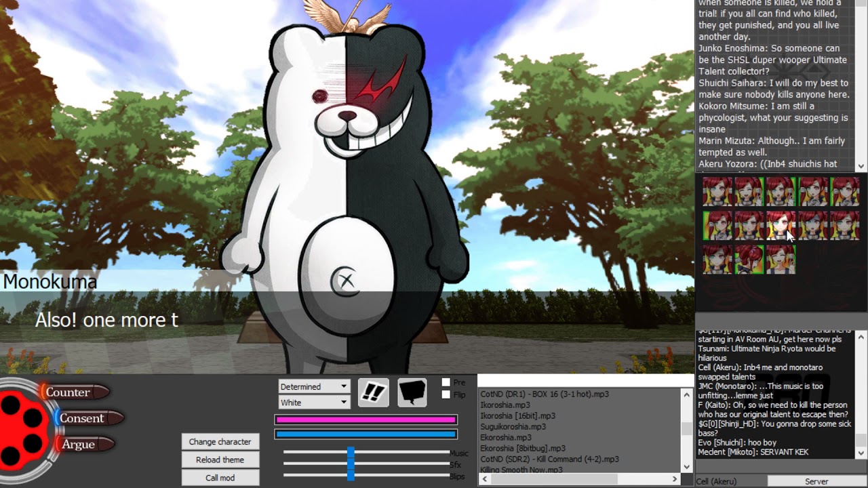The image size is (868, 488).
Task: Click the pink health bar
Action: click(x=366, y=420)
